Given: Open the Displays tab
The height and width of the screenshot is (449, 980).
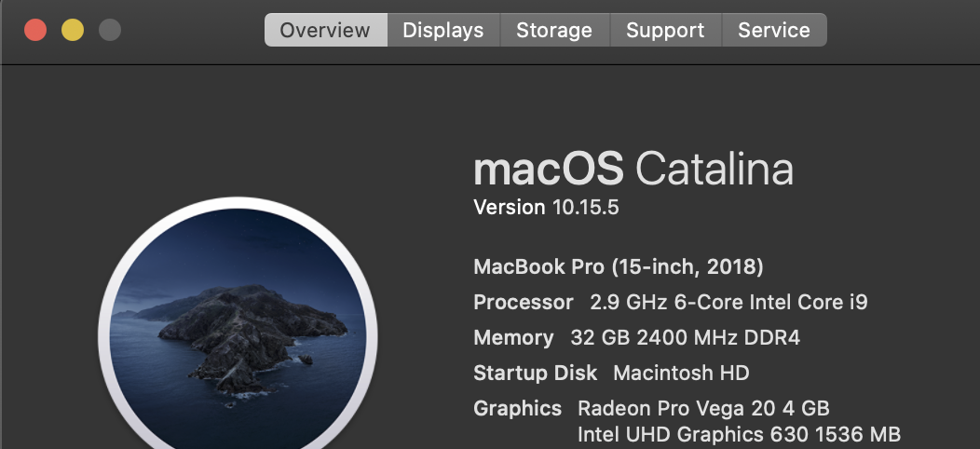Looking at the screenshot, I should click(443, 30).
